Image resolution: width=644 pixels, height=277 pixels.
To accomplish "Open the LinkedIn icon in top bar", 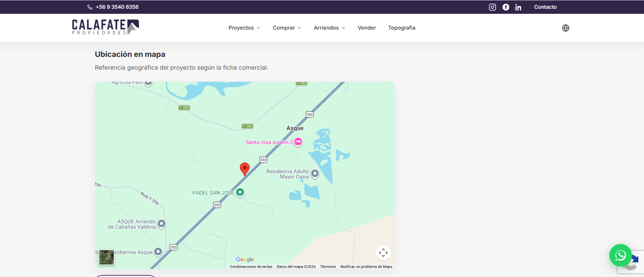I will [x=518, y=7].
